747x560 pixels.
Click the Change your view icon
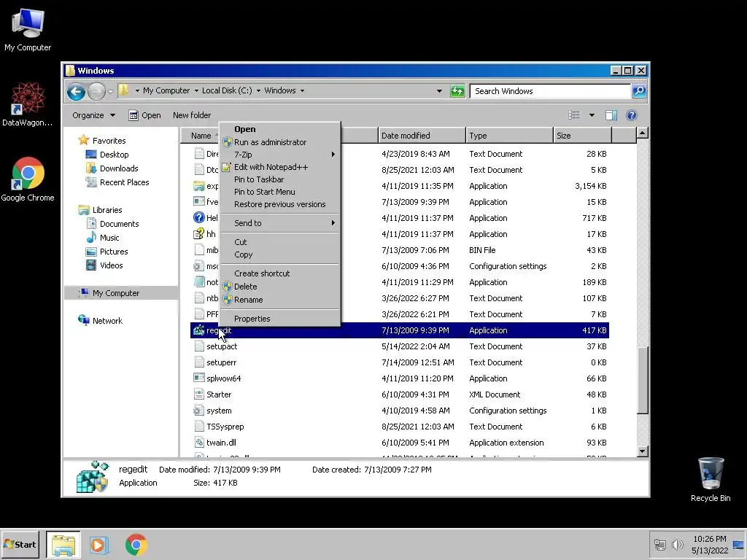574,115
